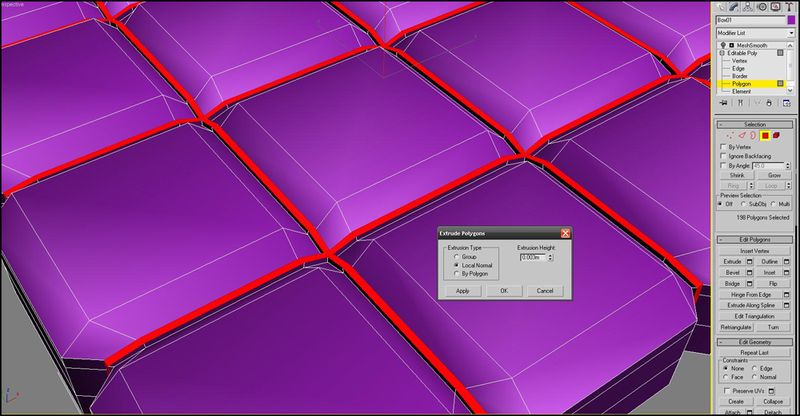
Task: Select Element sub-object cube icon
Action: click(x=777, y=135)
